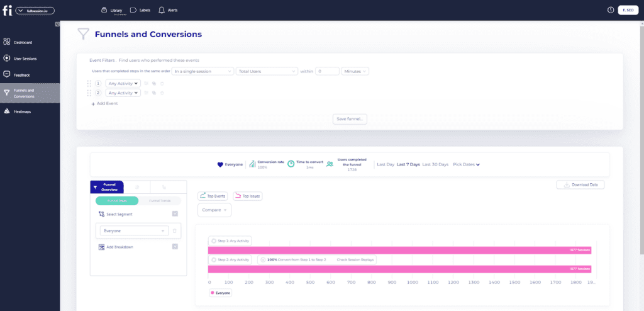The image size is (644, 311).
Task: Open the Alerts bell icon
Action: tap(162, 10)
